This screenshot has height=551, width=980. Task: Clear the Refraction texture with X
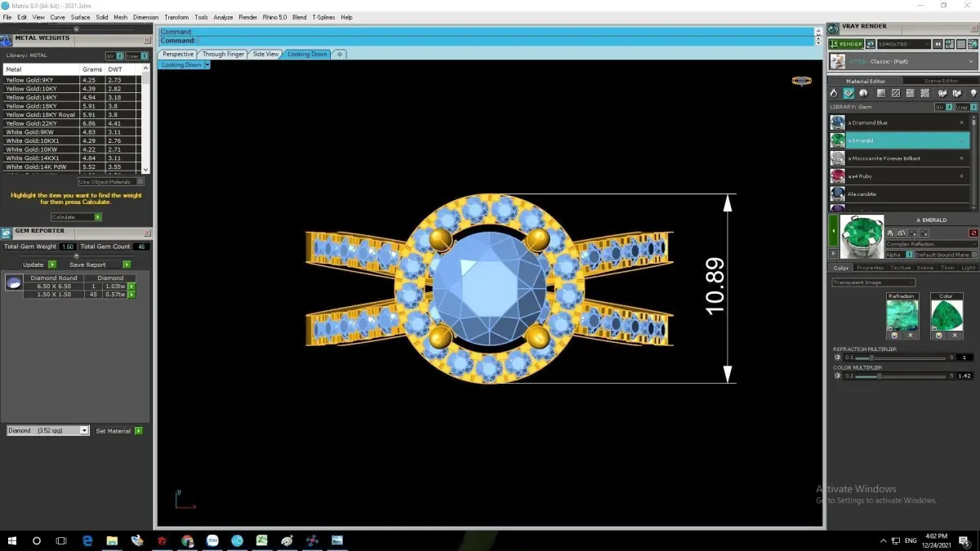click(x=911, y=335)
